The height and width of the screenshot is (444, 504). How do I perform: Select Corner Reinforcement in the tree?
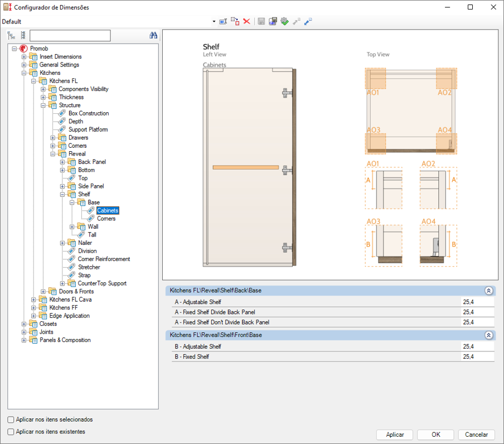pyautogui.click(x=104, y=259)
